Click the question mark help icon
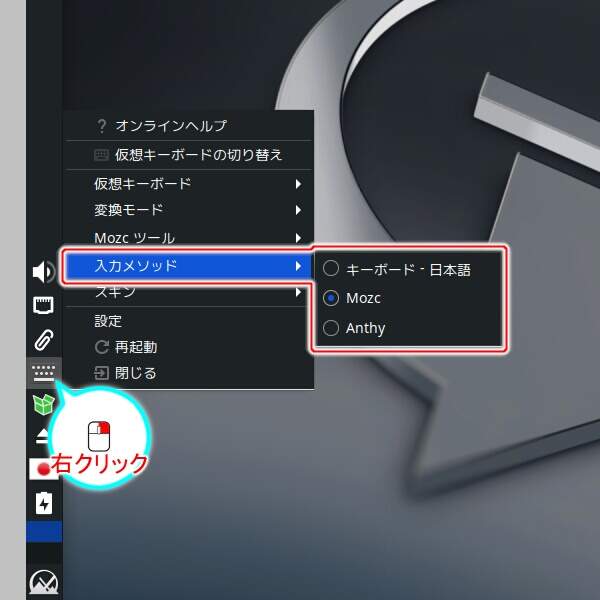 click(x=101, y=126)
